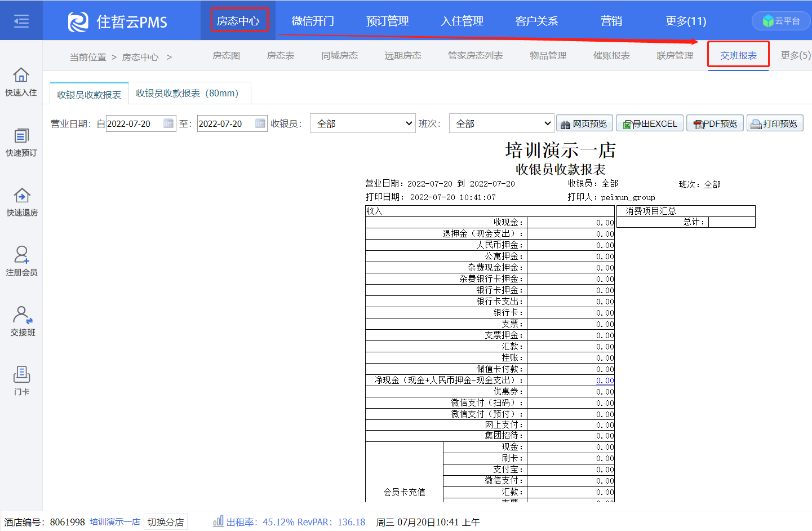Click the 公寓押金 row label
Viewport: 812px width, 531px height.
504,256
